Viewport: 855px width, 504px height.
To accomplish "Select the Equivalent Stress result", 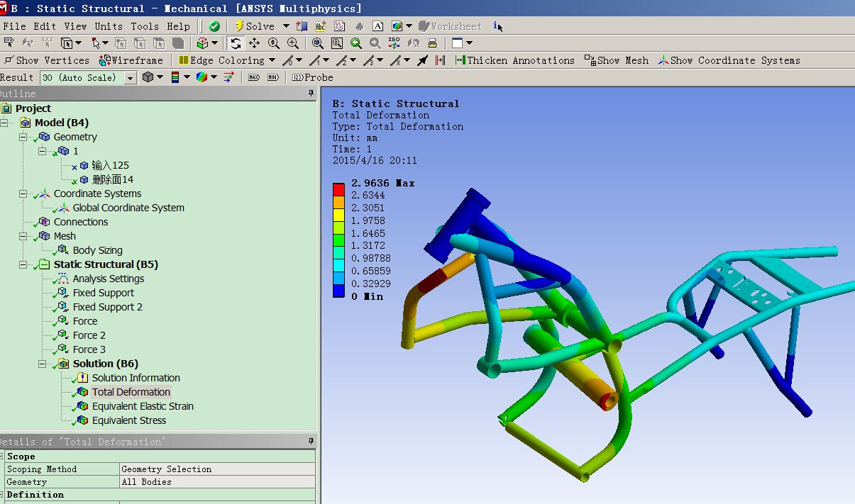I will pyautogui.click(x=129, y=420).
